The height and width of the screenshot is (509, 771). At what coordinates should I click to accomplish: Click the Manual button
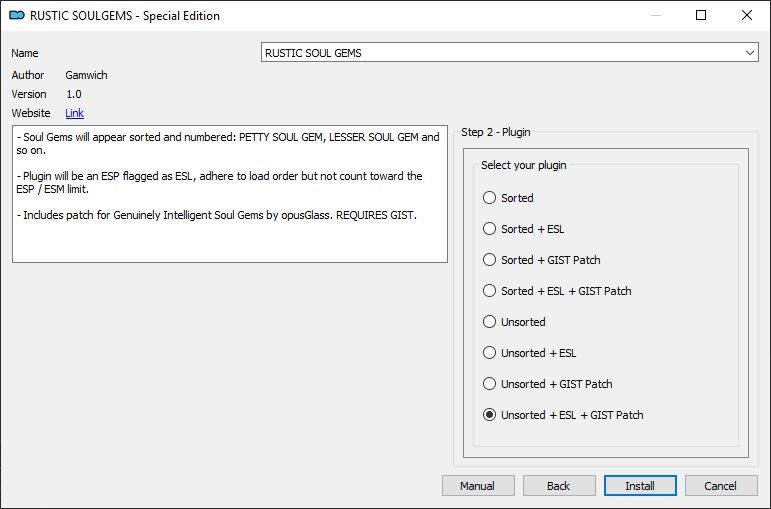pyautogui.click(x=478, y=486)
